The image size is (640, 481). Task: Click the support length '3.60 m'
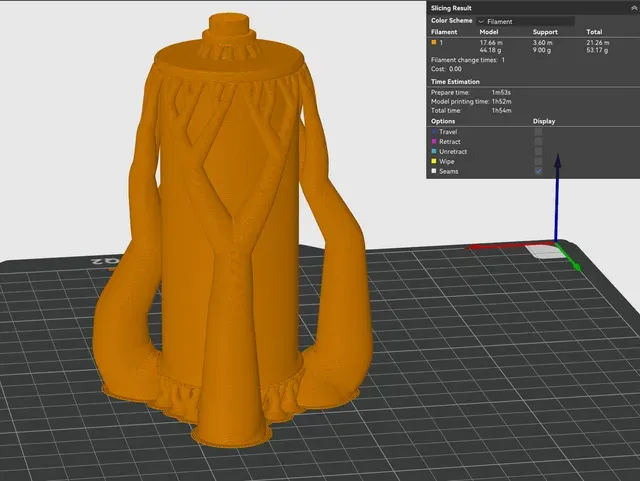pyautogui.click(x=542, y=42)
